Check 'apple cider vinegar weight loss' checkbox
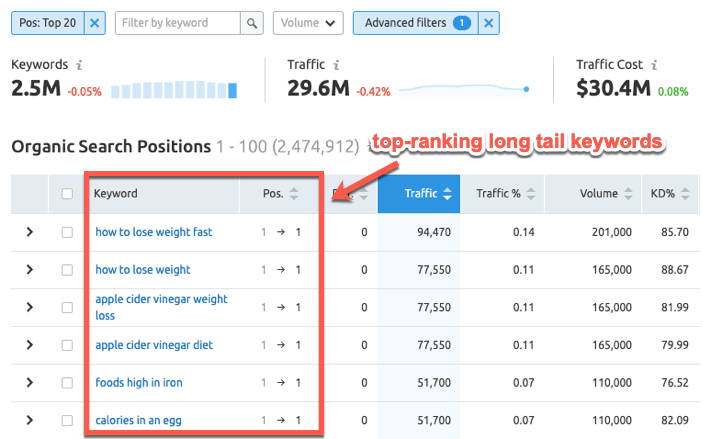This screenshot has width=703, height=439. click(x=67, y=308)
